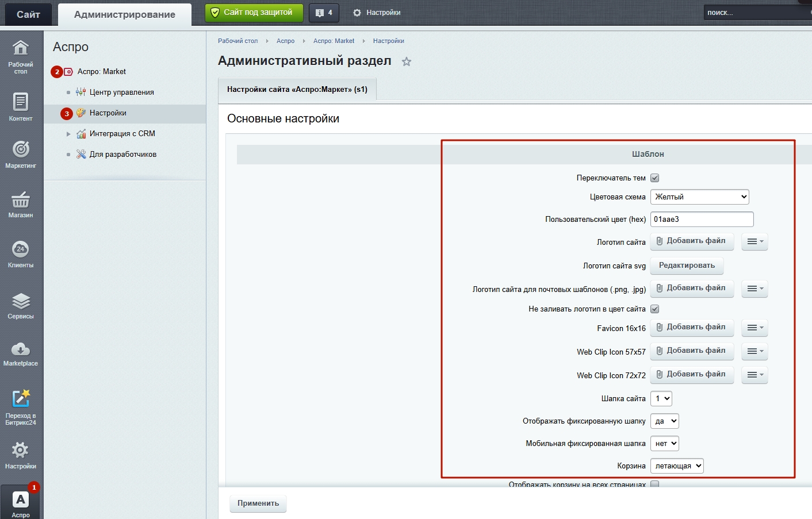The width and height of the screenshot is (812, 519).
Task: Click the Рабочий стол breadcrumb link
Action: point(238,41)
